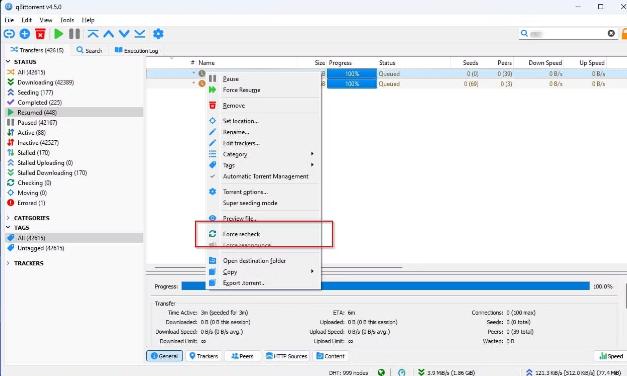Choose Torrent options in context menu

pyautogui.click(x=264, y=192)
